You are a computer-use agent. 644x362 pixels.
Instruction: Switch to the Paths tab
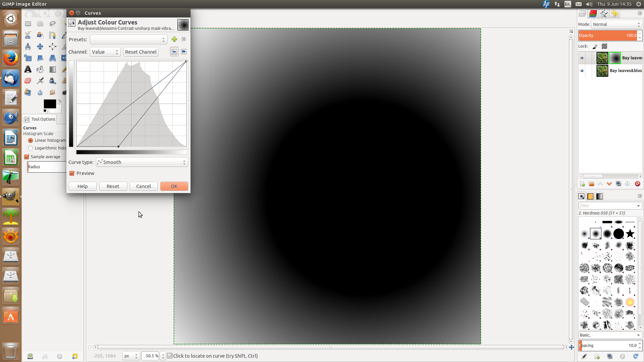[604, 13]
